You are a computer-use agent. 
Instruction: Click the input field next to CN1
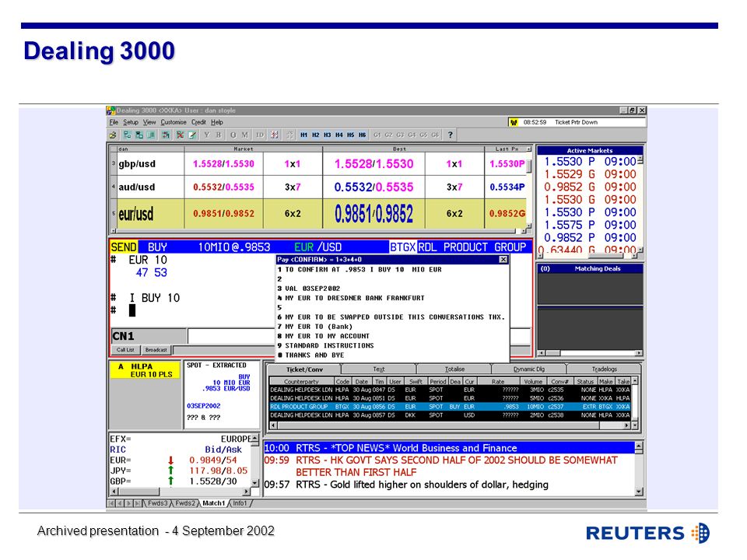230,336
